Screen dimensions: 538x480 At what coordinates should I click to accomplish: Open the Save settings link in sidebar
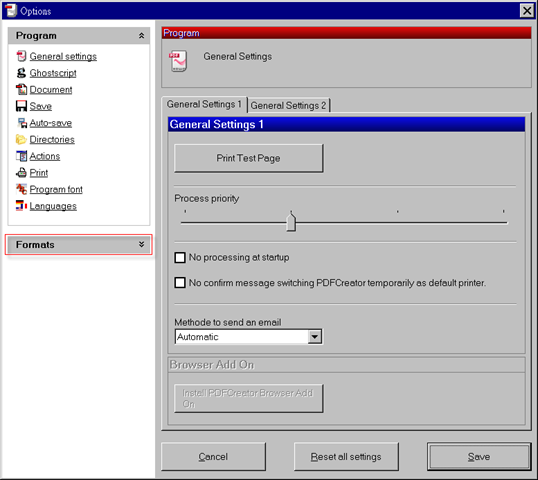tap(40, 106)
